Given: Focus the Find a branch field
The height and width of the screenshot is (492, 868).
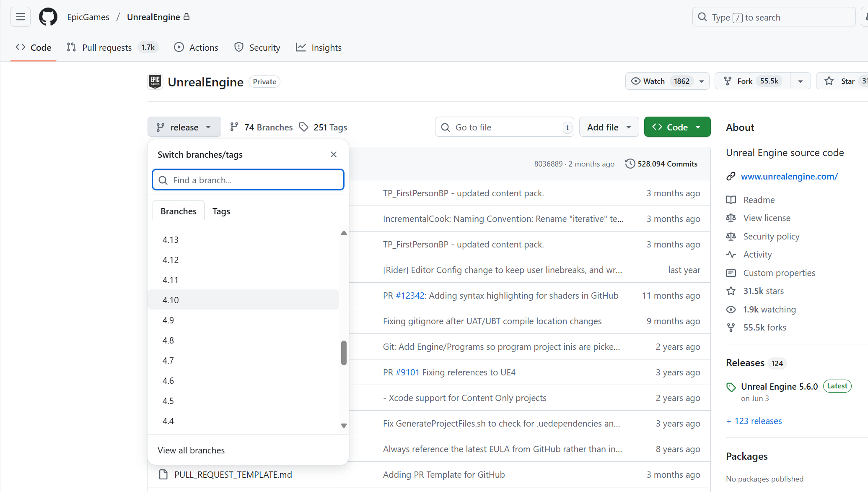Looking at the screenshot, I should (248, 180).
